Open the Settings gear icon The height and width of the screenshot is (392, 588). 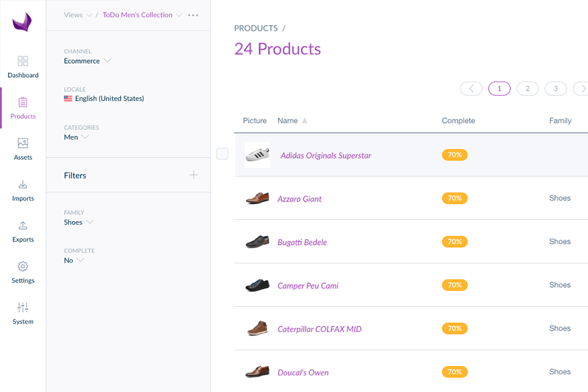(x=23, y=266)
